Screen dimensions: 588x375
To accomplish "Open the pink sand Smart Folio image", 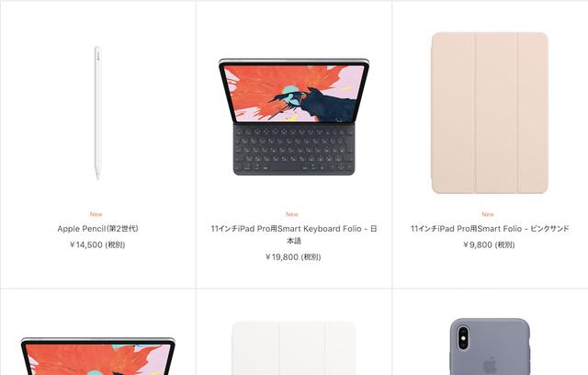I will 490,113.
